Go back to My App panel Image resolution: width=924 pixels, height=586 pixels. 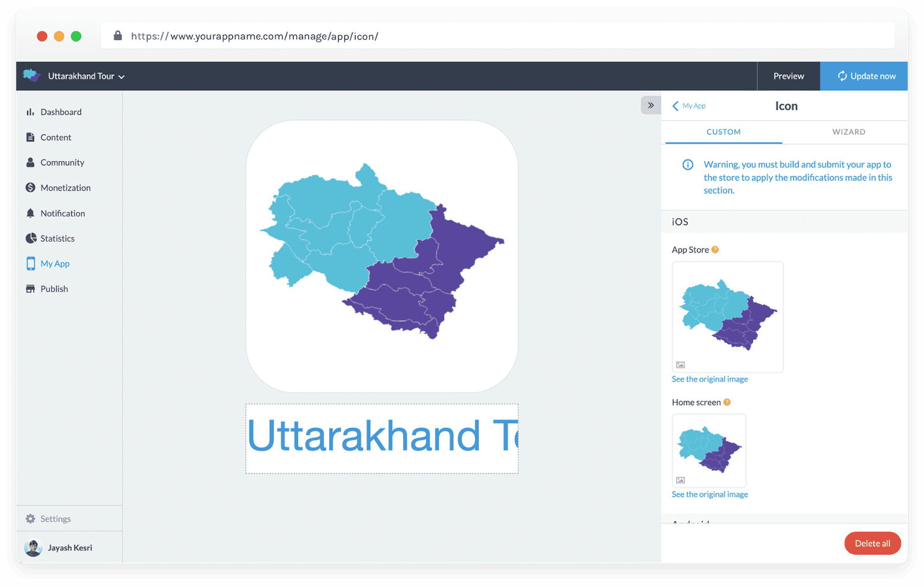click(689, 106)
